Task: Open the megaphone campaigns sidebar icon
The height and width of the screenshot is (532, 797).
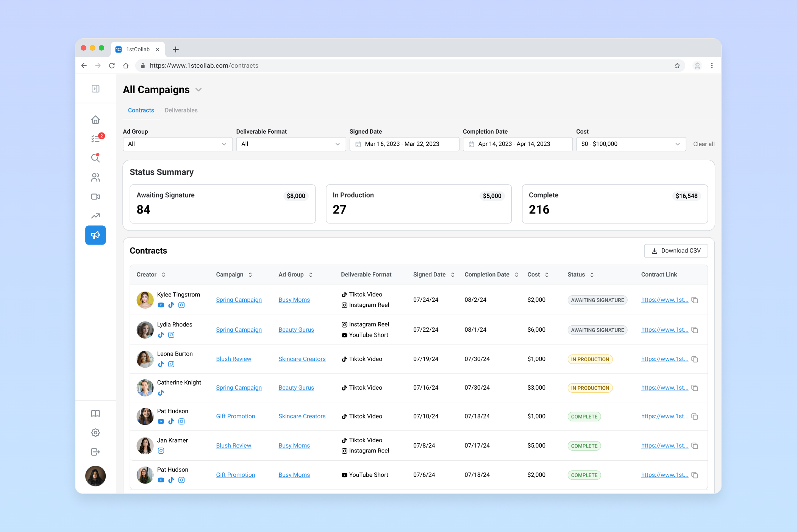Action: 95,235
